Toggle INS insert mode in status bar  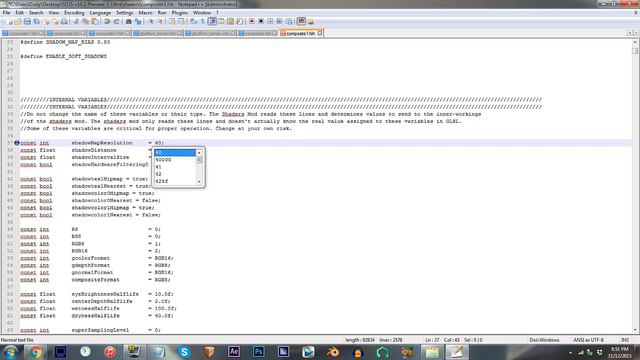tap(625, 340)
